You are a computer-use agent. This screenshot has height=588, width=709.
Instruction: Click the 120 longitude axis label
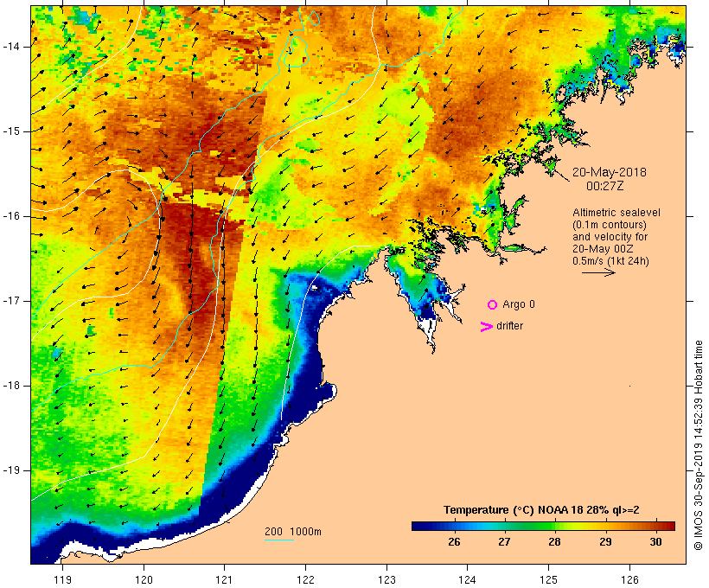[x=144, y=580]
